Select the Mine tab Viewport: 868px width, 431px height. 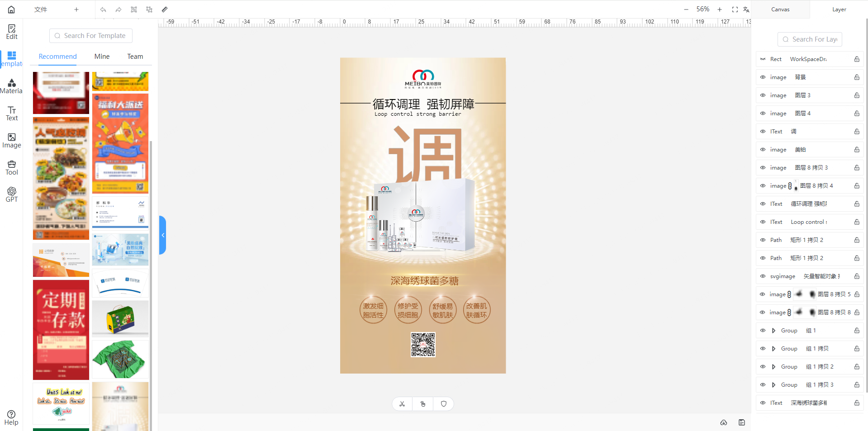click(102, 57)
